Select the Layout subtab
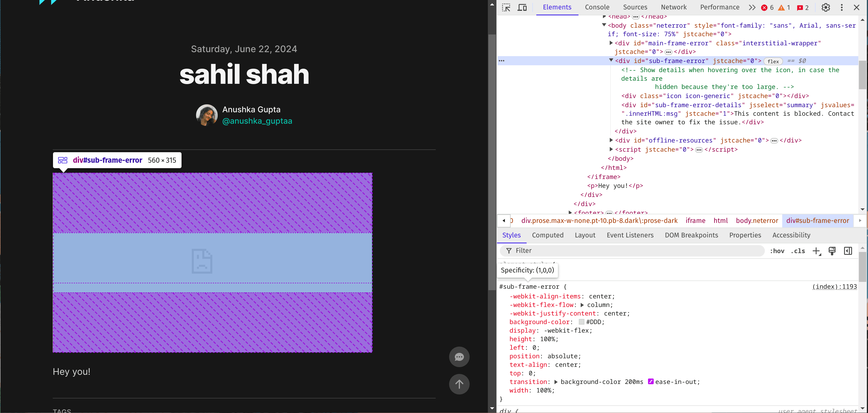The image size is (868, 413). pos(585,235)
